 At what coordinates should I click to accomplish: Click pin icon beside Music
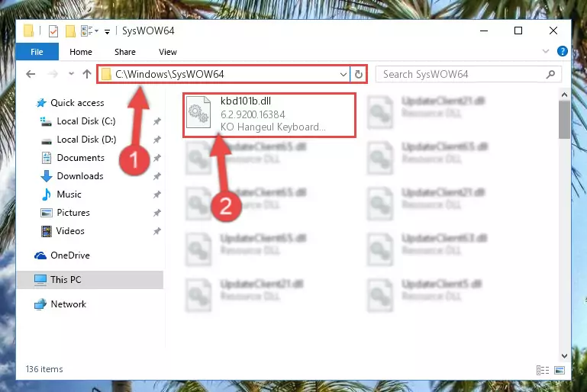coord(156,194)
